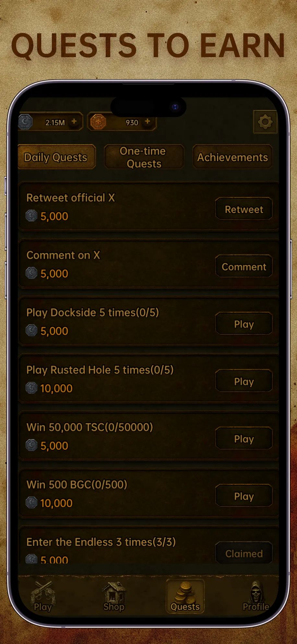Open Profile with the skull reaper icon

point(256,596)
